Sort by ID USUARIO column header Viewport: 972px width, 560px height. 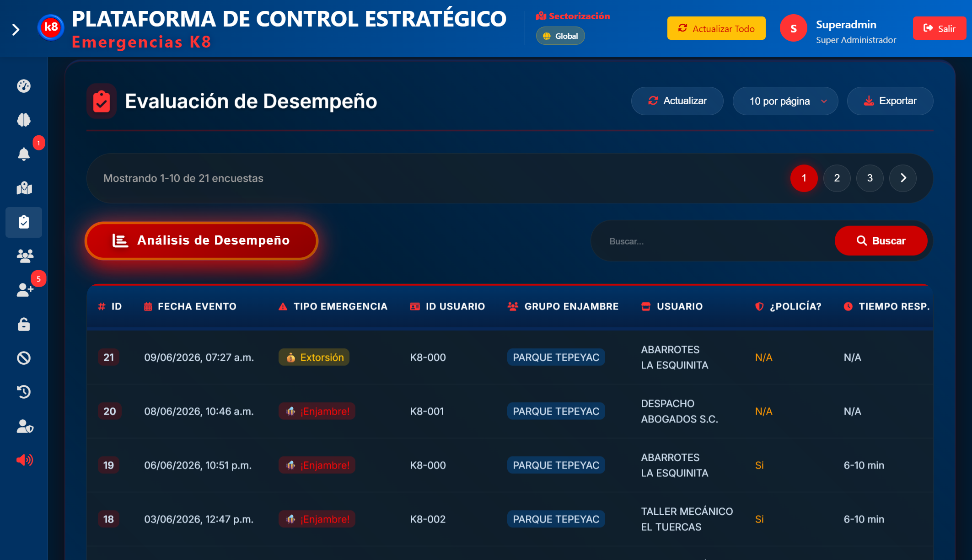coord(447,307)
